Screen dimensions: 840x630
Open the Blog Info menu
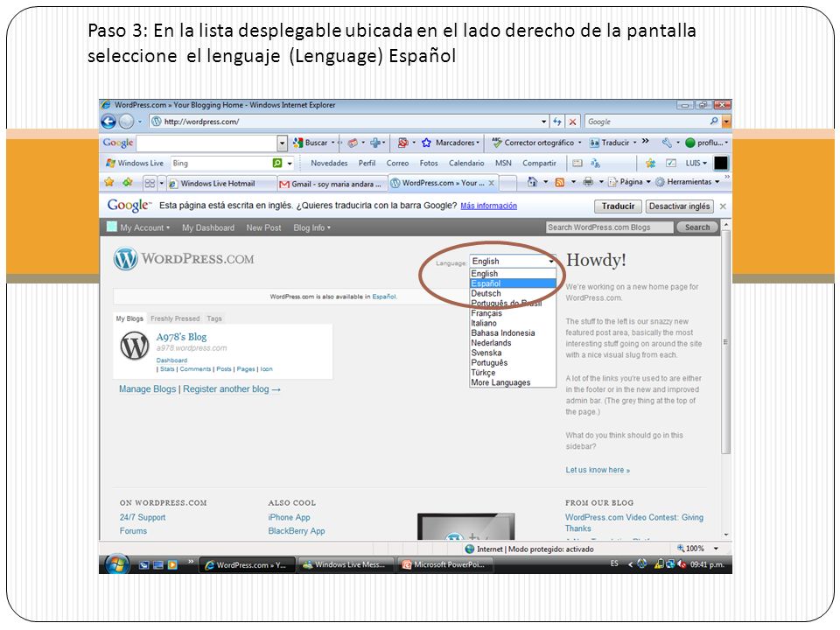point(311,227)
